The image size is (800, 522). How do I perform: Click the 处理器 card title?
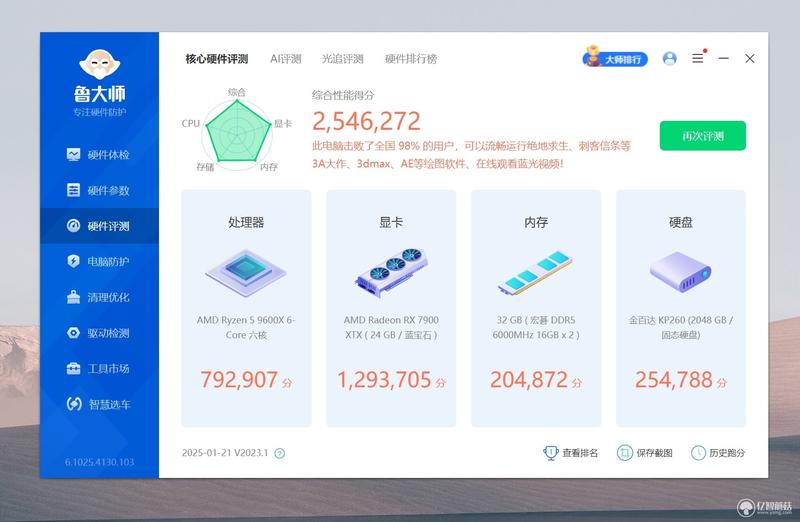pos(246,222)
